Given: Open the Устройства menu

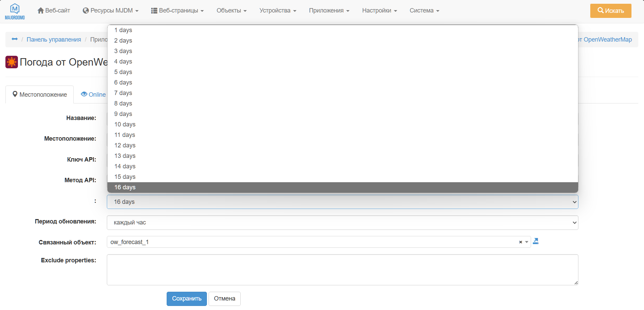Looking at the screenshot, I should (278, 10).
